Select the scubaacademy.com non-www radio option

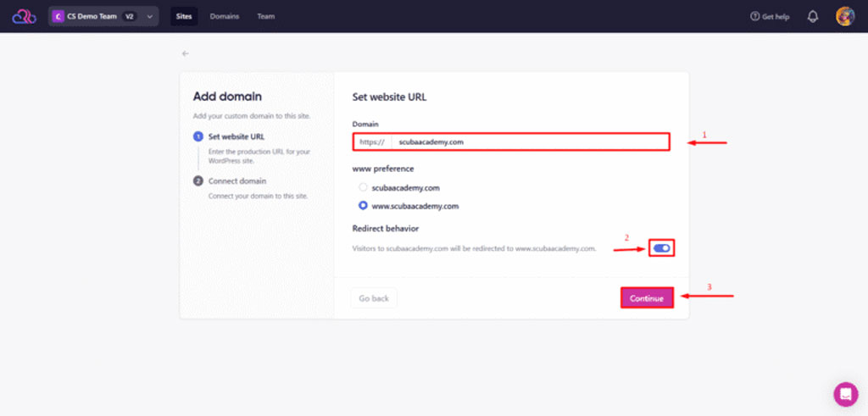[363, 187]
